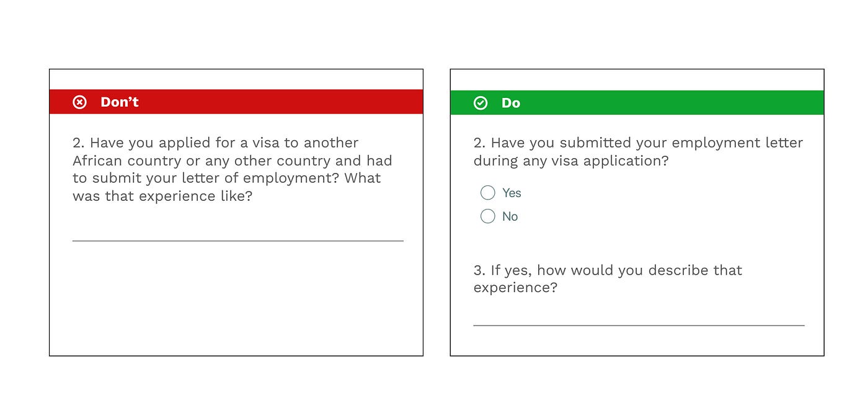
Task: Click the "No" option label
Action: (x=510, y=216)
